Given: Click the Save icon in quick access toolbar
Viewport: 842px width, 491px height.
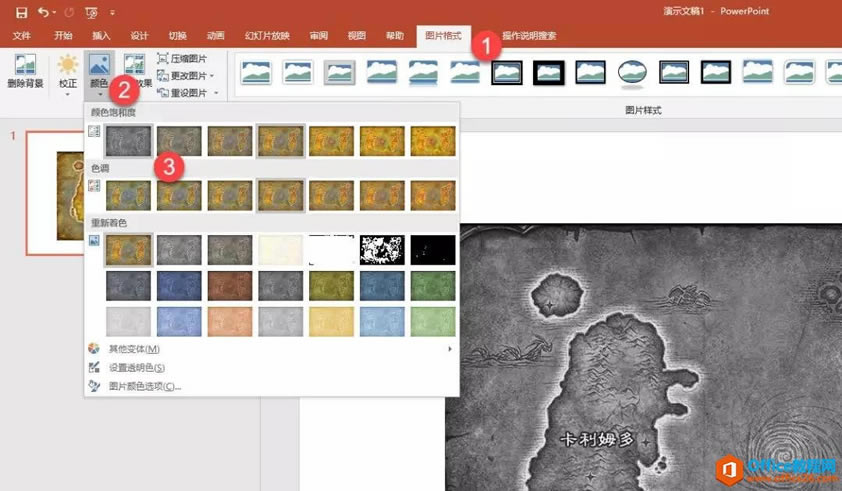Looking at the screenshot, I should point(21,12).
